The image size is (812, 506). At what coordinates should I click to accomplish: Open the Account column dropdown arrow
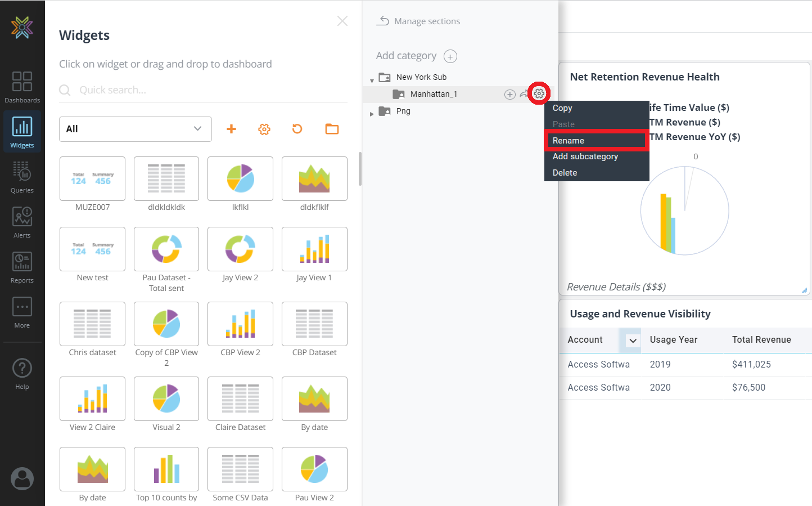[x=633, y=341]
